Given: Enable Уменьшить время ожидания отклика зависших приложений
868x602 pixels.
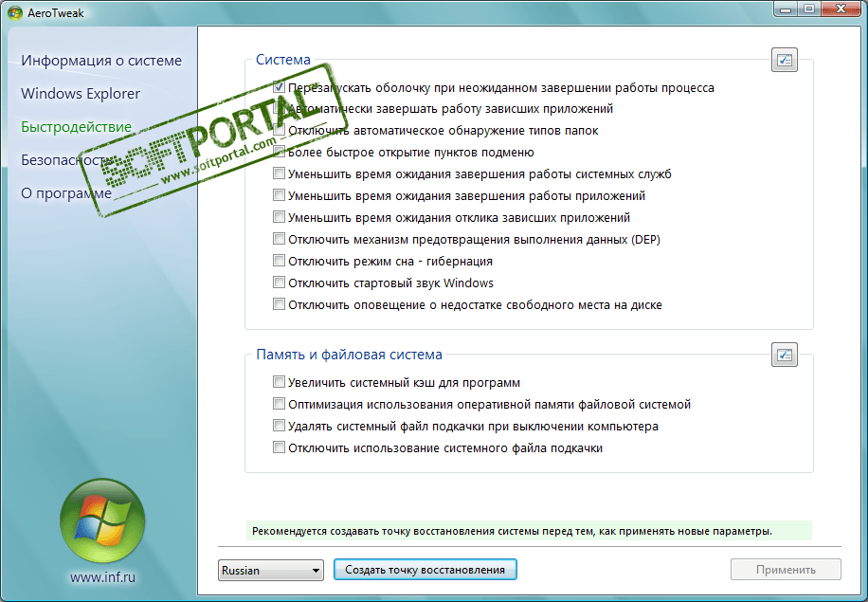Looking at the screenshot, I should click(x=279, y=217).
